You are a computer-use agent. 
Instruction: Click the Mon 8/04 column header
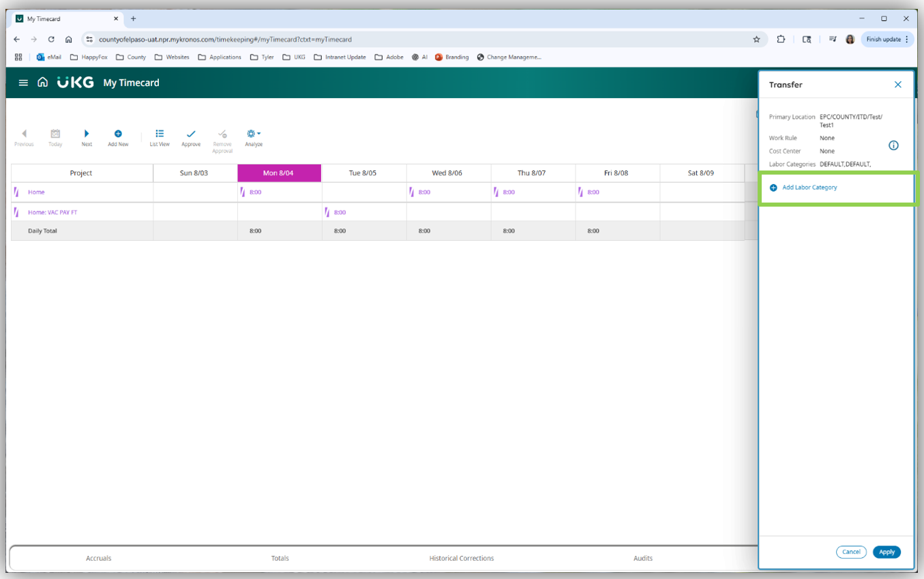coord(279,173)
